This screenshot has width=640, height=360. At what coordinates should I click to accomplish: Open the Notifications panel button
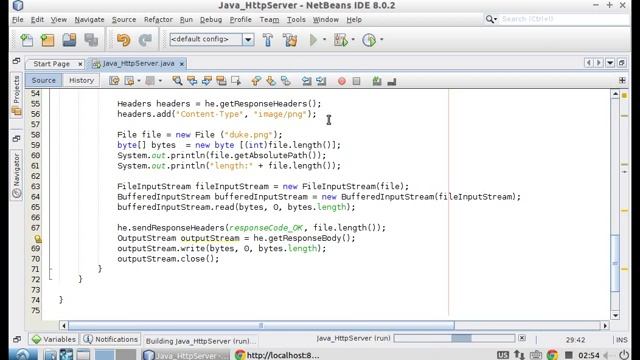110,339
